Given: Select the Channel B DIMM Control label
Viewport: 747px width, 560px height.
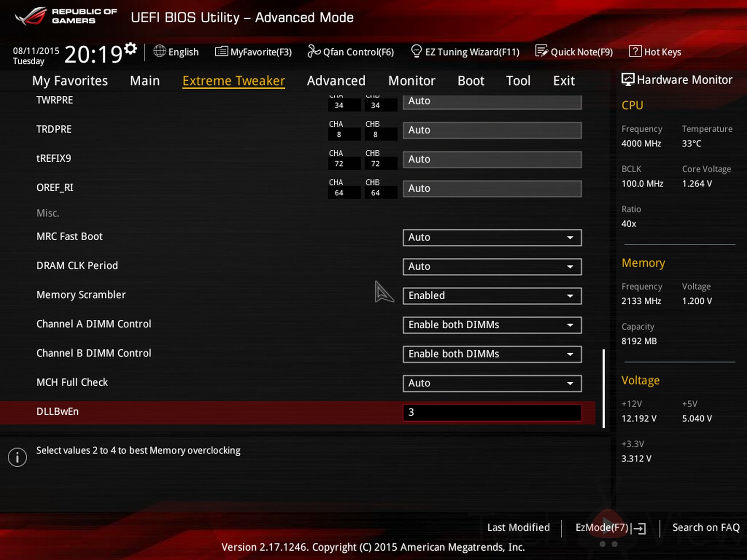Looking at the screenshot, I should pyautogui.click(x=94, y=353).
